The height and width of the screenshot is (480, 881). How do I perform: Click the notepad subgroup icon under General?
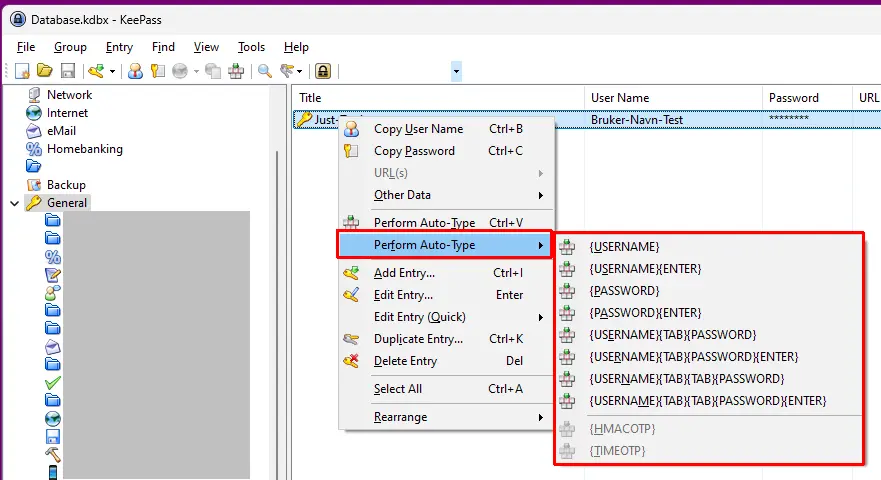point(53,275)
